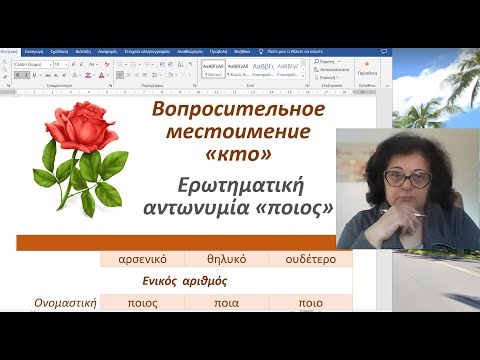
Task: Open the line spacing dropdown
Action: (157, 75)
